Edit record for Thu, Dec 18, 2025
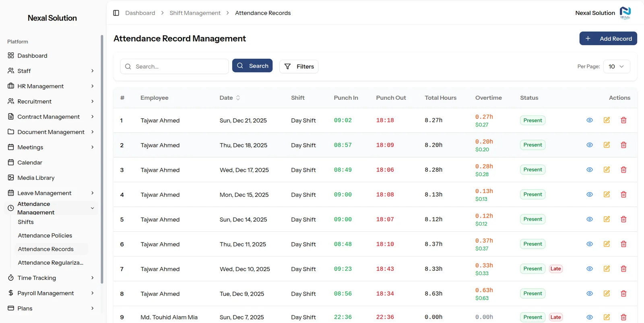Image resolution: width=644 pixels, height=323 pixels. [607, 145]
